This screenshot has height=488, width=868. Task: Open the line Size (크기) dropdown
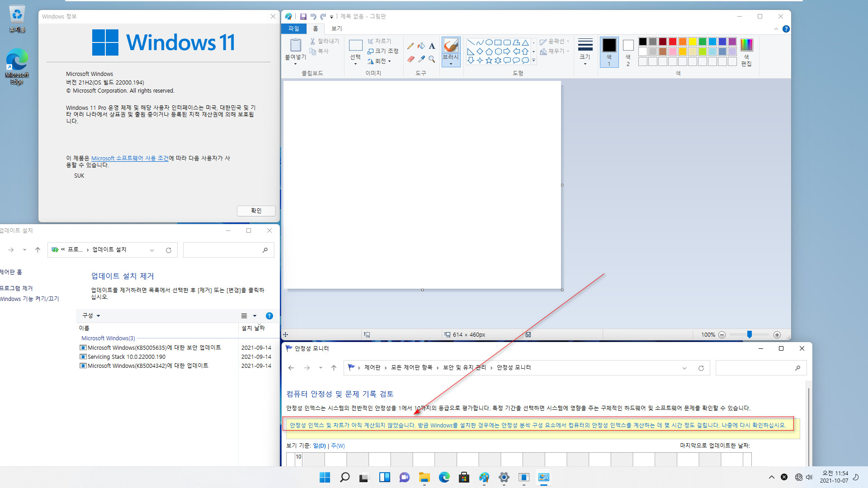pos(585,52)
